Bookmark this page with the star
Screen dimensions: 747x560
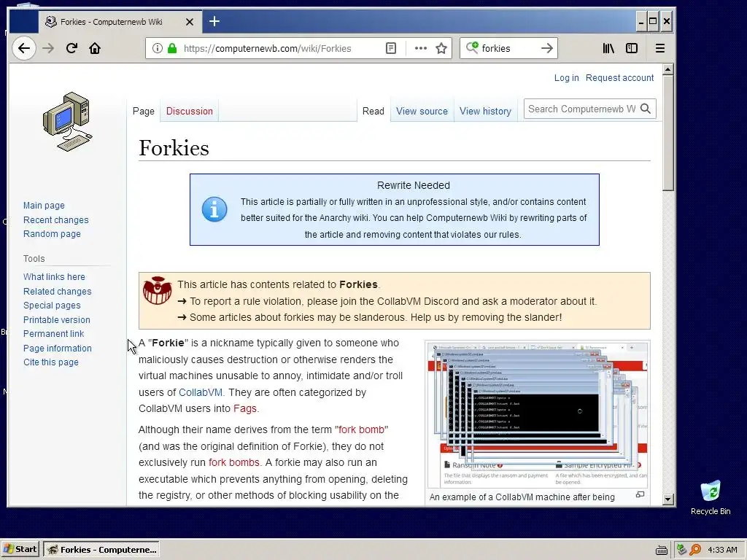pos(441,48)
